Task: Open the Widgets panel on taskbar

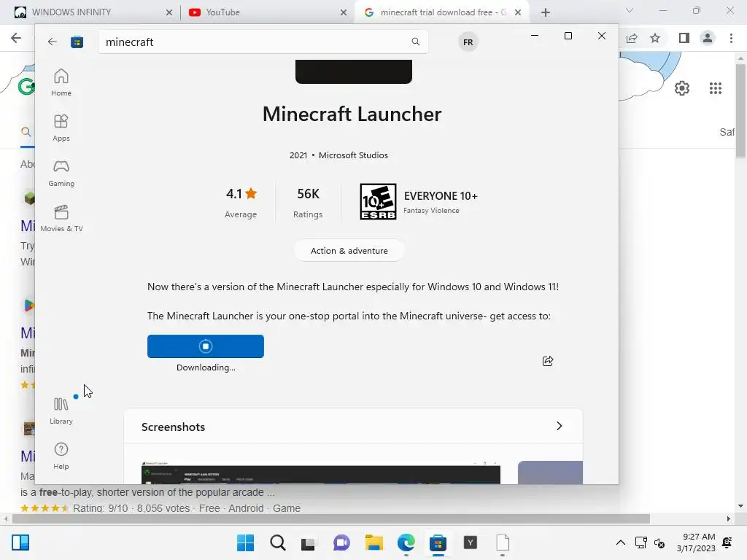Action: pyautogui.click(x=20, y=542)
